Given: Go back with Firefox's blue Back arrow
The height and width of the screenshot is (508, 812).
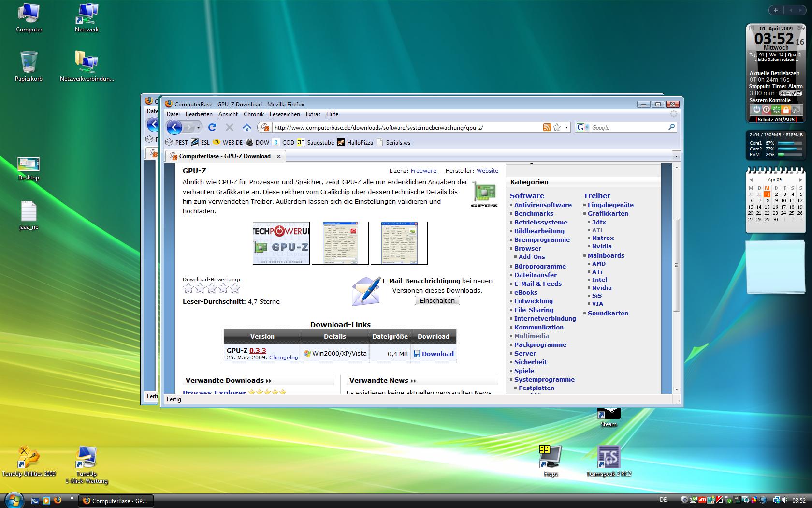Looking at the screenshot, I should click(x=174, y=127).
